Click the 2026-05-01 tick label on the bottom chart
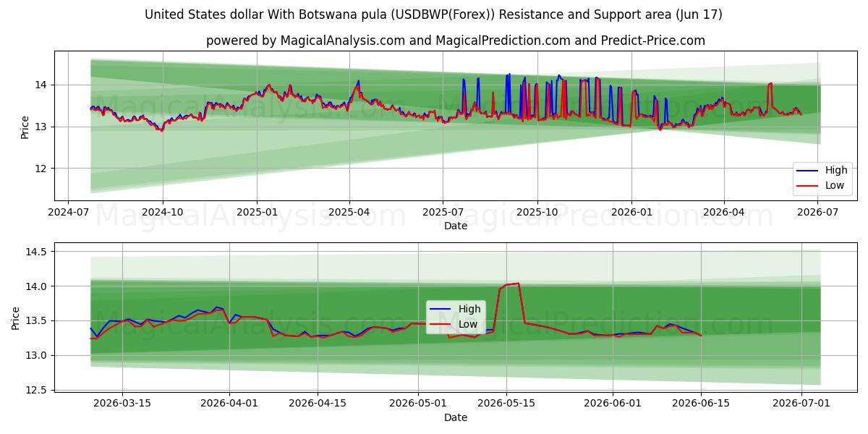The width and height of the screenshot is (868, 434). (418, 404)
